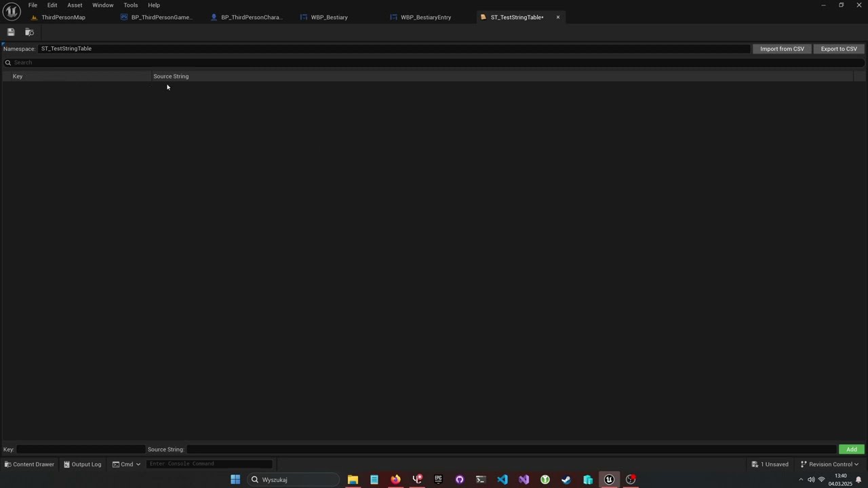
Task: Open the Revision Control dropdown
Action: click(829, 464)
